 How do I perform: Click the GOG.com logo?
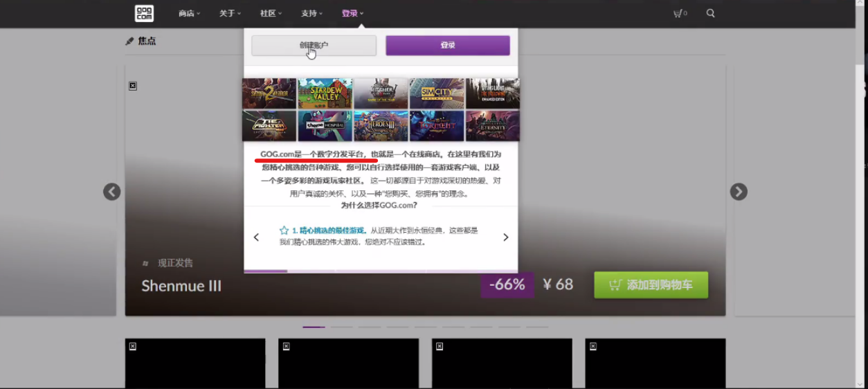(144, 13)
